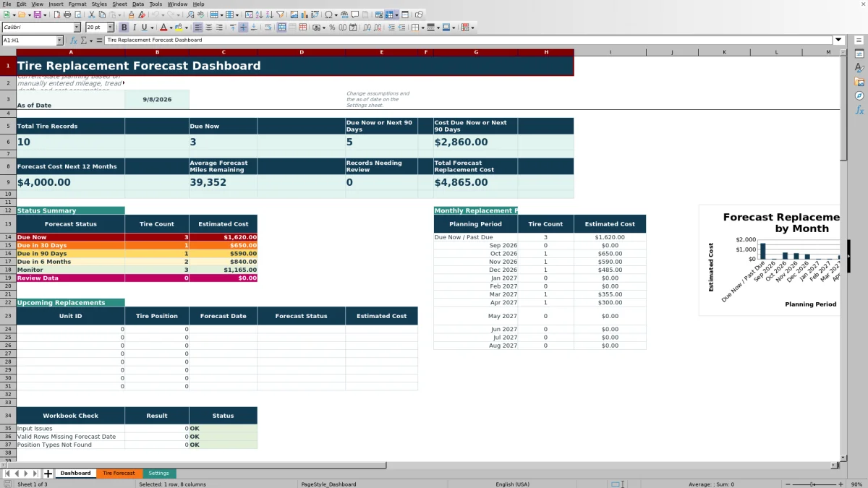Insert Image icon in toolbar
This screenshot has width=868, height=488.
tap(294, 14)
